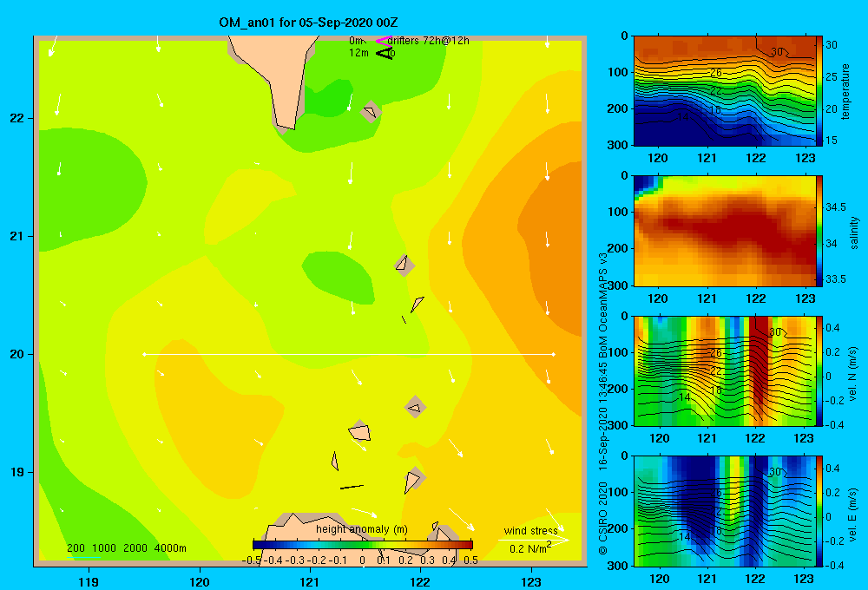This screenshot has height=590, width=868.
Task: Click longitude label '119' on main map
Action: [x=89, y=581]
